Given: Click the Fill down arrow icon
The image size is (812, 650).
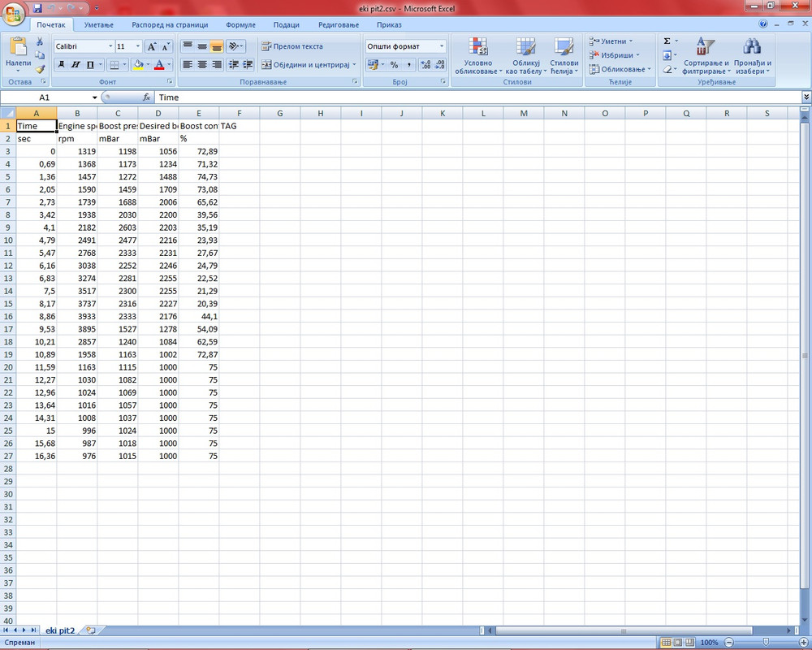Looking at the screenshot, I should pos(667,55).
